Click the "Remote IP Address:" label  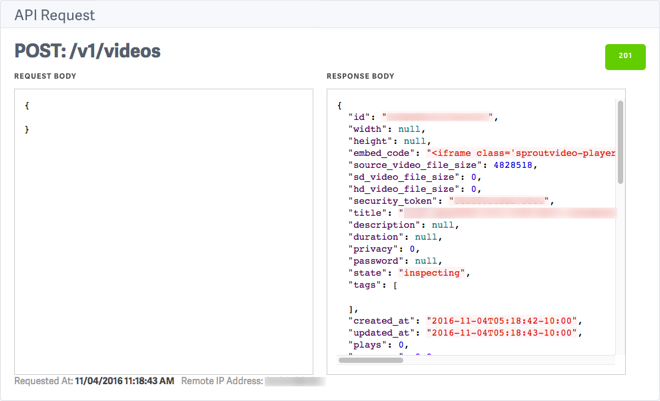pos(222,381)
